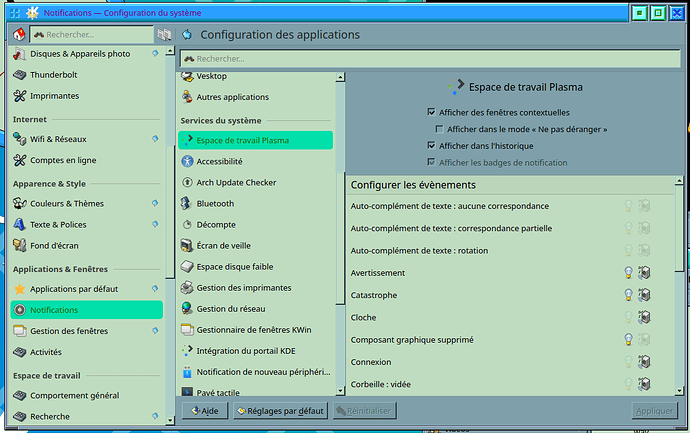This screenshot has width=690, height=433.
Task: Expand the Gestion des fenêtres submenu arrow
Action: coord(155,330)
